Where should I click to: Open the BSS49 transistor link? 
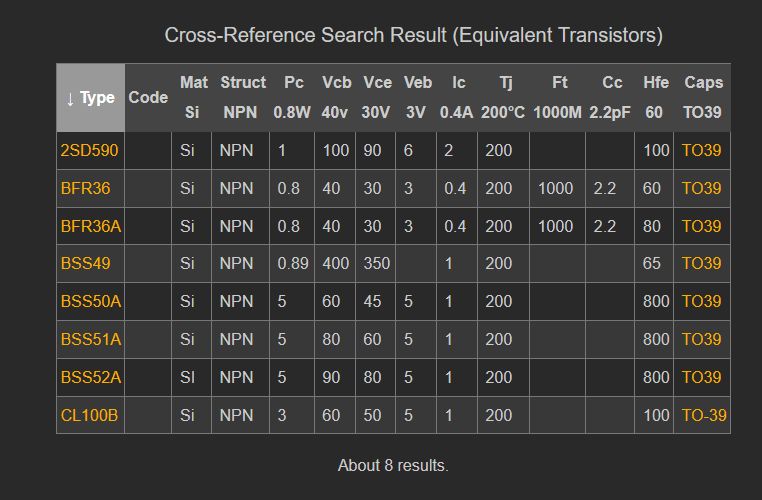(x=85, y=264)
